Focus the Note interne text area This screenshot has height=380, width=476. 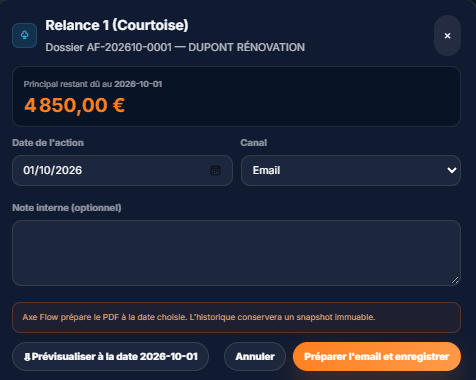click(x=236, y=253)
